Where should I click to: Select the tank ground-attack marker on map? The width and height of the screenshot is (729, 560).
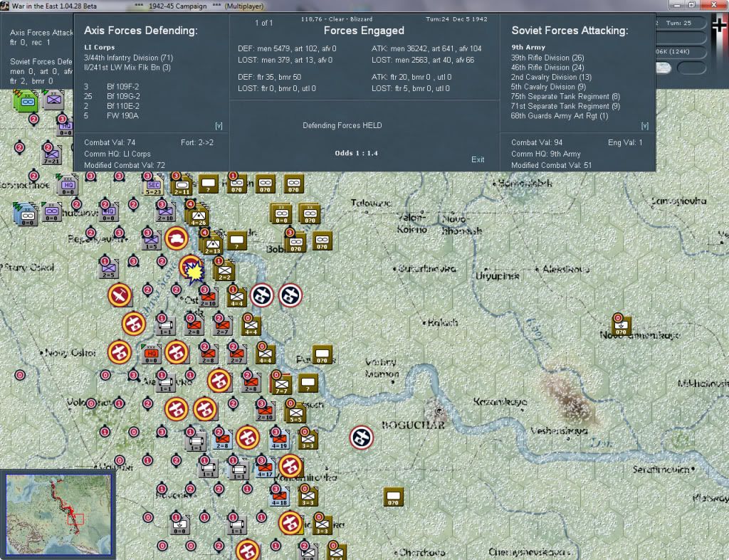pyautogui.click(x=177, y=238)
